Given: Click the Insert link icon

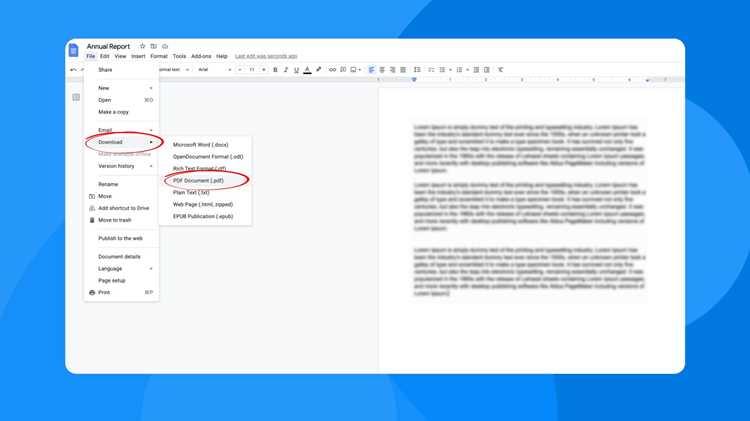Looking at the screenshot, I should 332,70.
